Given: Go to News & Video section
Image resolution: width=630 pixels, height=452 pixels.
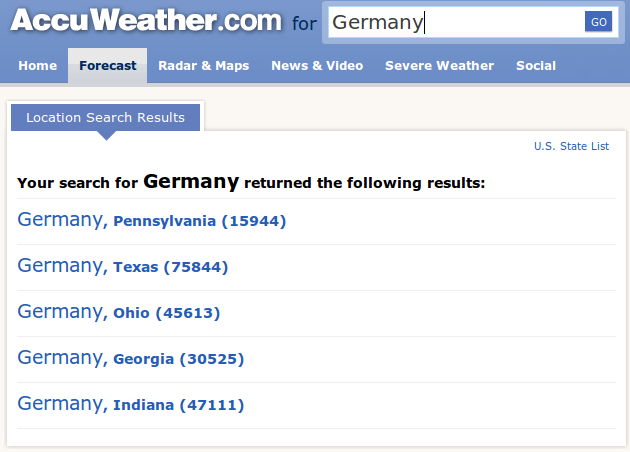Looking at the screenshot, I should pyautogui.click(x=317, y=65).
